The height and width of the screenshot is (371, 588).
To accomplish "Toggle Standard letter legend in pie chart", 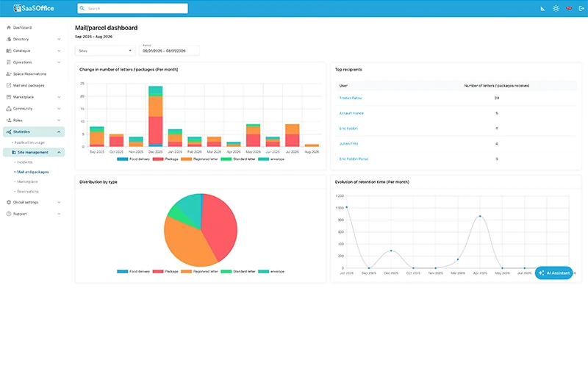I will point(237,271).
